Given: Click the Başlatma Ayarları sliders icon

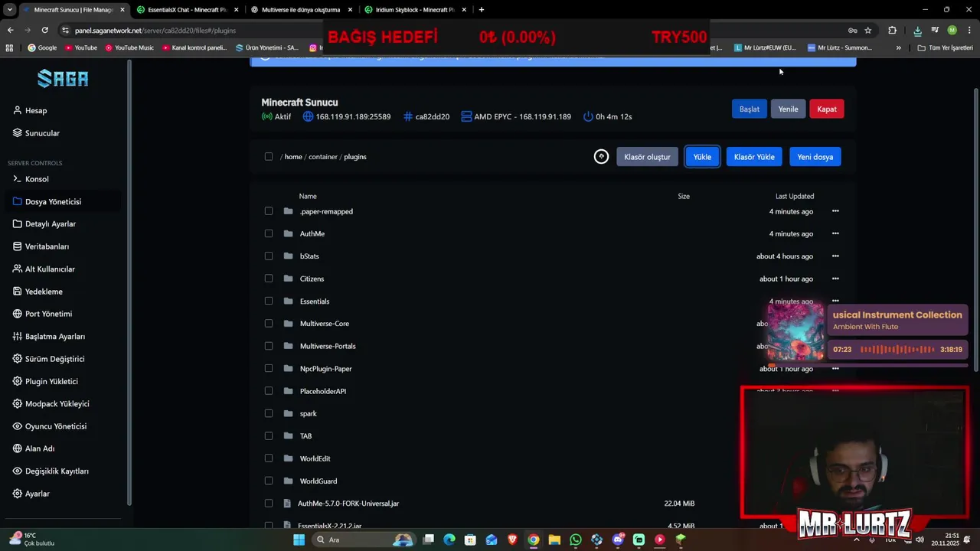Looking at the screenshot, I should pos(18,336).
